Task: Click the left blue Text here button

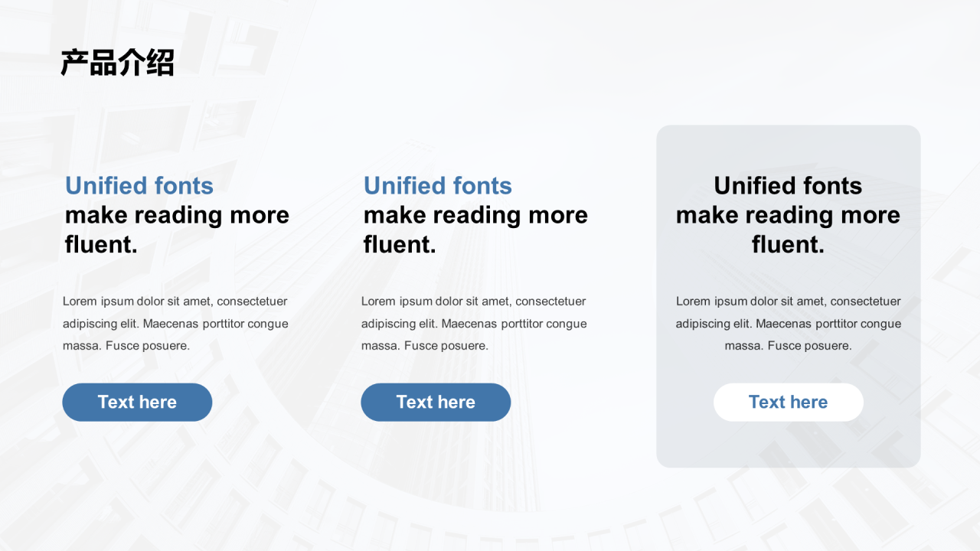Action: (x=137, y=402)
